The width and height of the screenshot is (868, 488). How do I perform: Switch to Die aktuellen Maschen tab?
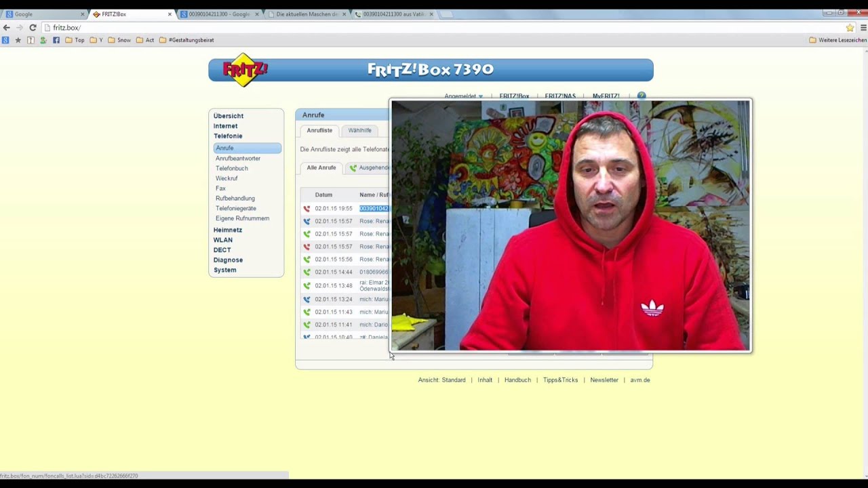[307, 14]
